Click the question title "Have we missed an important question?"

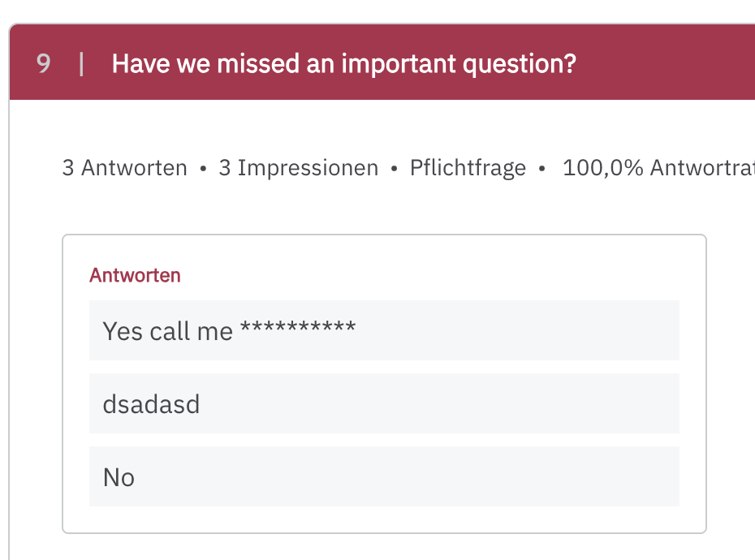point(343,63)
